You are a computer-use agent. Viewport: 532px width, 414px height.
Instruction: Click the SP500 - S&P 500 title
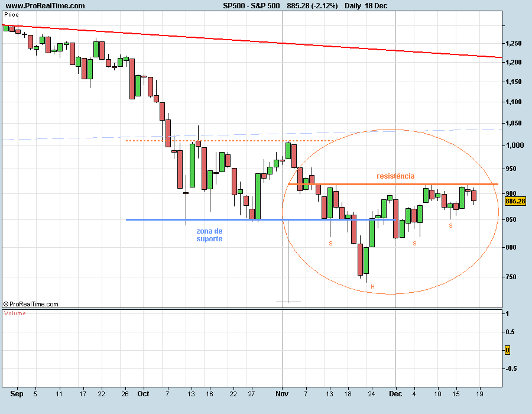[251, 6]
